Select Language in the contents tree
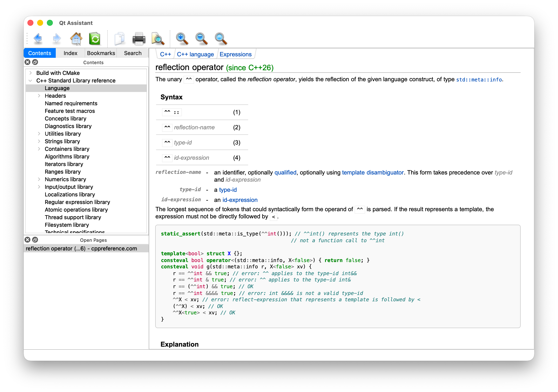Screen dimensions: 558x392 pos(86,88)
